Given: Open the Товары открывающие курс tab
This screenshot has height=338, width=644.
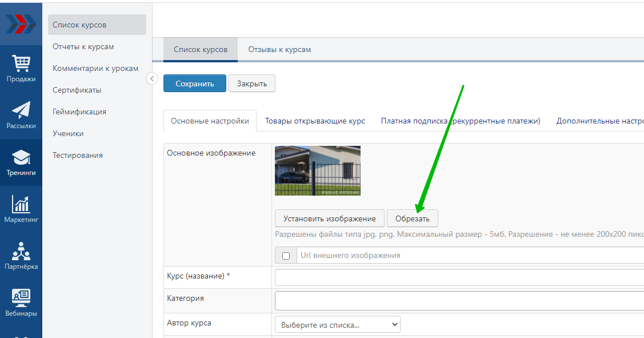Looking at the screenshot, I should point(315,121).
